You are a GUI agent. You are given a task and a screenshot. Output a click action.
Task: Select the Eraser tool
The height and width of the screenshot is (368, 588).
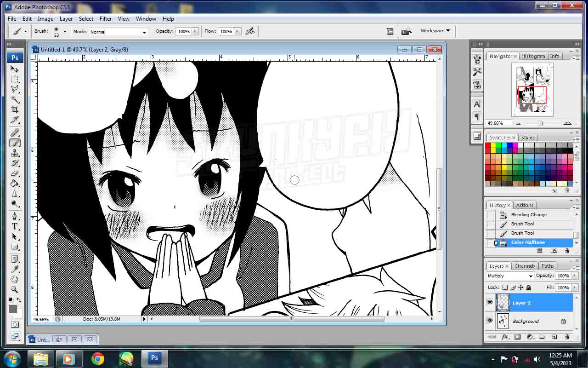[x=15, y=173]
